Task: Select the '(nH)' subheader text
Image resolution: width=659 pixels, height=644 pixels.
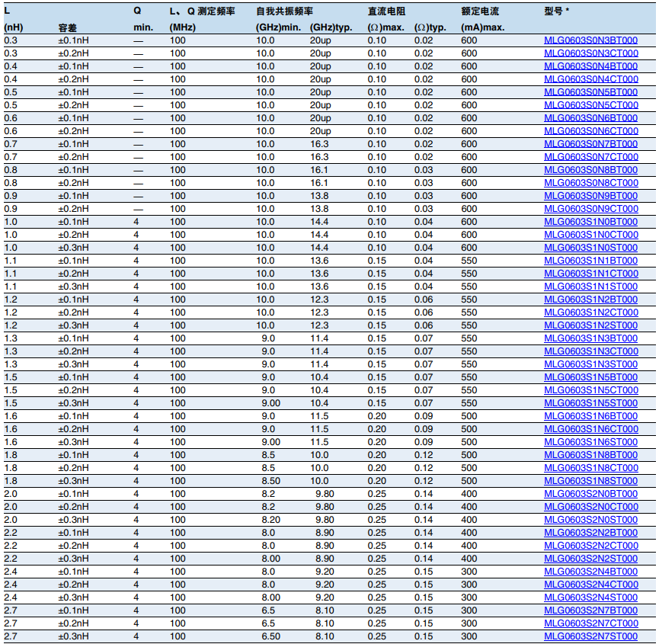Action: (x=14, y=27)
